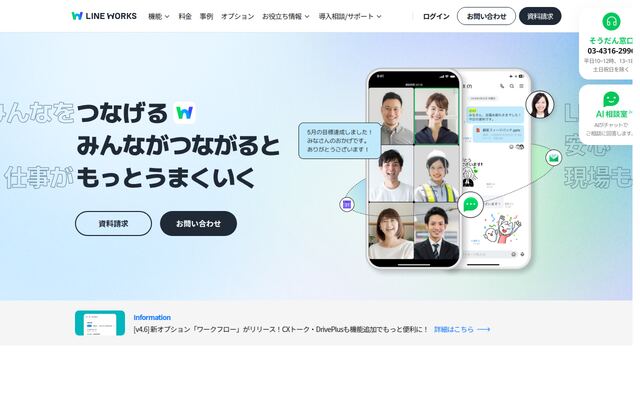Click the celebration sticker in the chat
Screen dimensions: 640x400
click(x=502, y=229)
